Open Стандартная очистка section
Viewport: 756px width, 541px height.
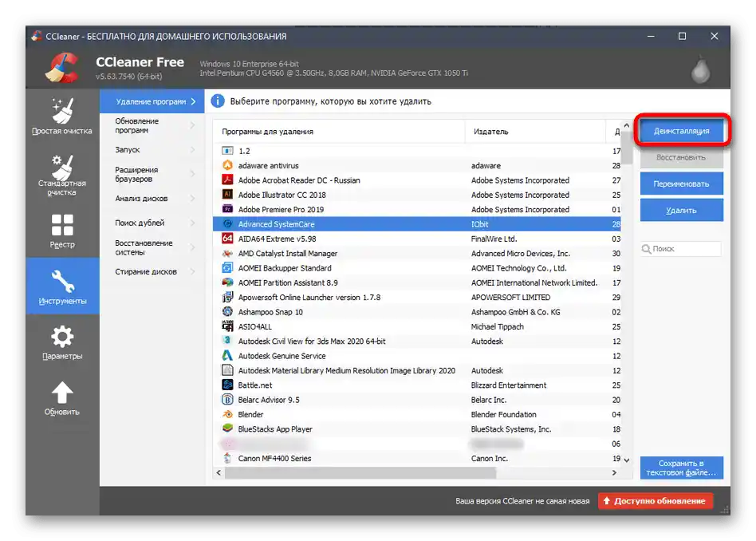(x=62, y=176)
